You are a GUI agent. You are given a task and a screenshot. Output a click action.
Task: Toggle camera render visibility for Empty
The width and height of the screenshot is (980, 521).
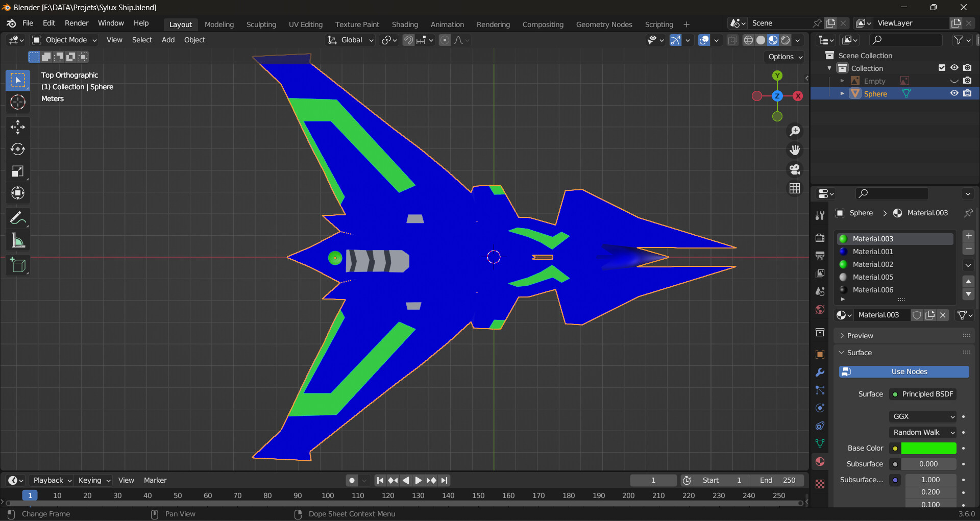click(967, 80)
